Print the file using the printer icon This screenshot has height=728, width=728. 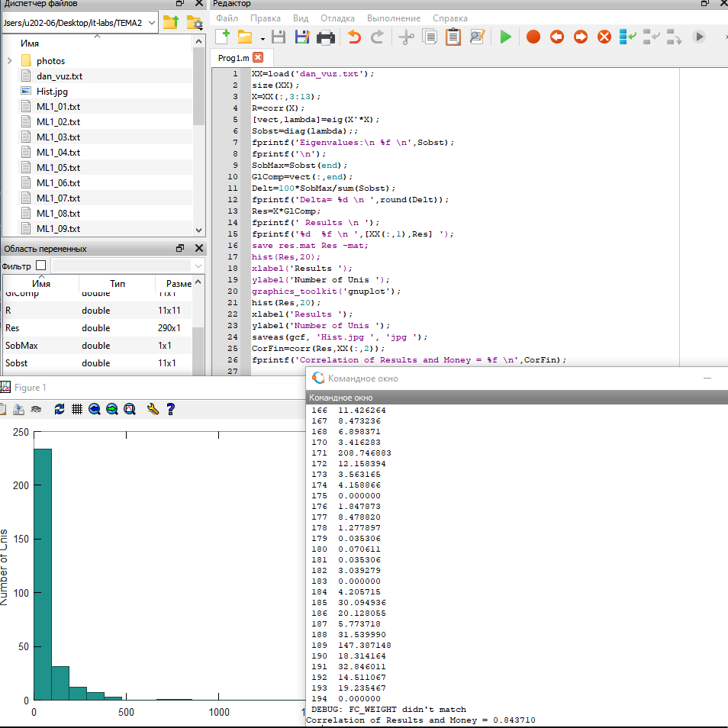pyautogui.click(x=326, y=37)
